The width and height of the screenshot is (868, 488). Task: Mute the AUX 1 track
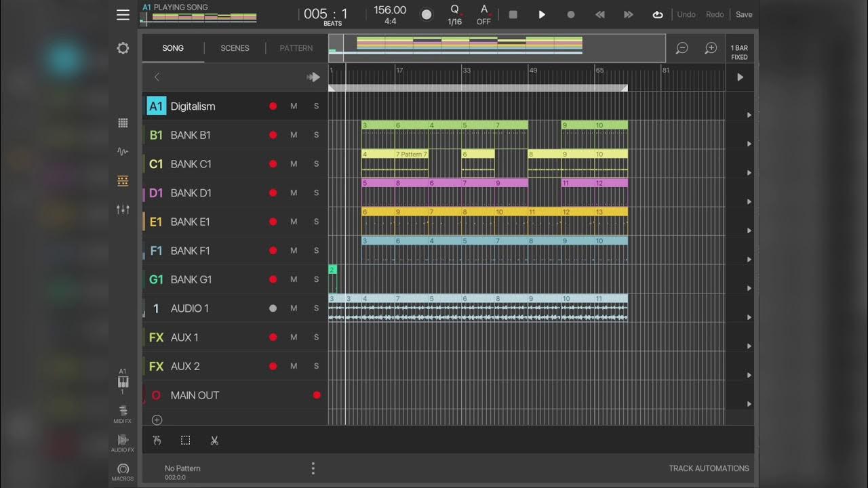(294, 337)
